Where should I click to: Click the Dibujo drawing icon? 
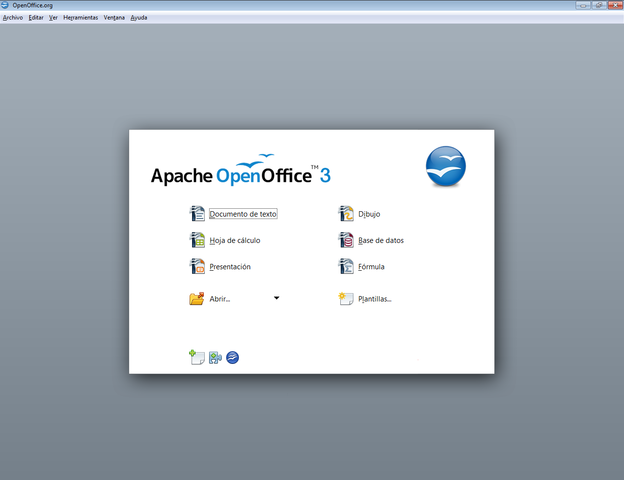coord(346,214)
